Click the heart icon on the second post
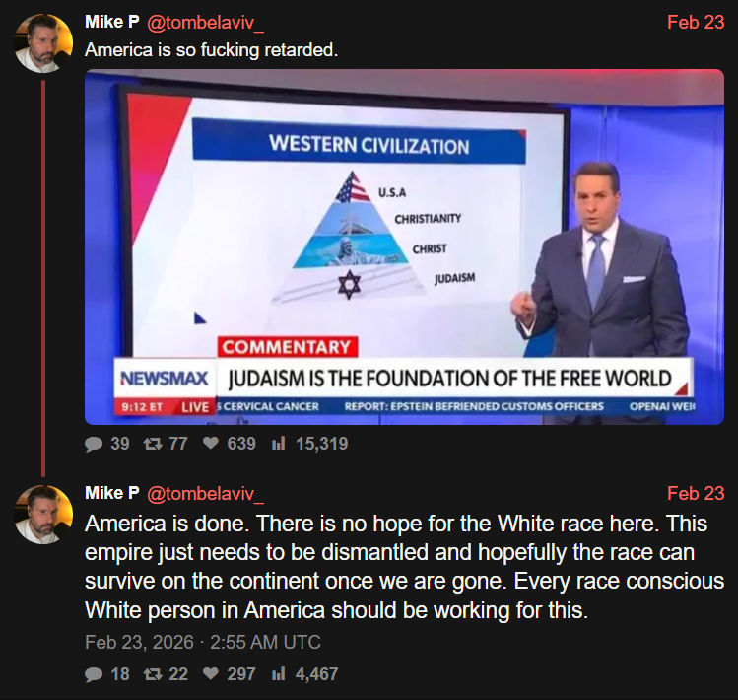 (x=211, y=674)
